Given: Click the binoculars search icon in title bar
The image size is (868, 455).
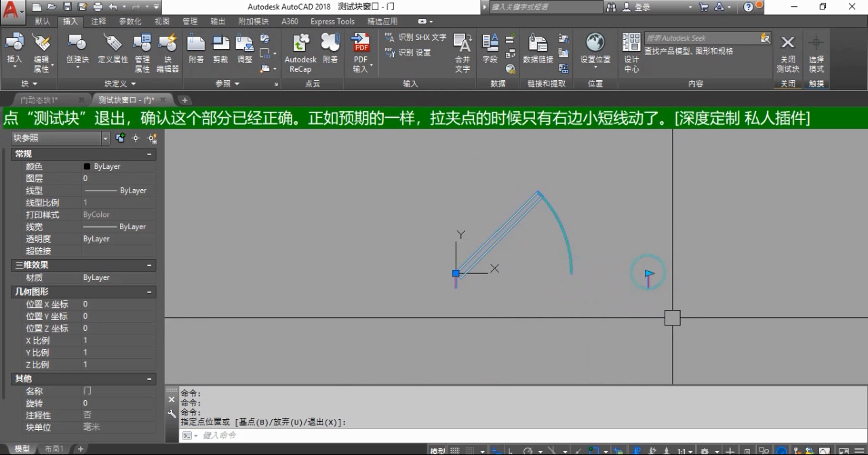Looking at the screenshot, I should pyautogui.click(x=611, y=7).
